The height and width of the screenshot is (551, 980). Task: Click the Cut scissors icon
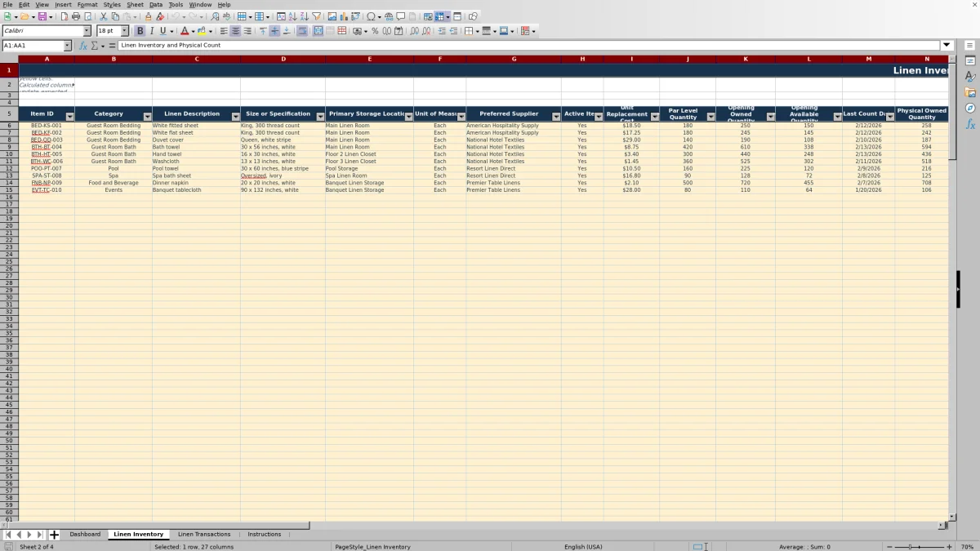point(103,16)
